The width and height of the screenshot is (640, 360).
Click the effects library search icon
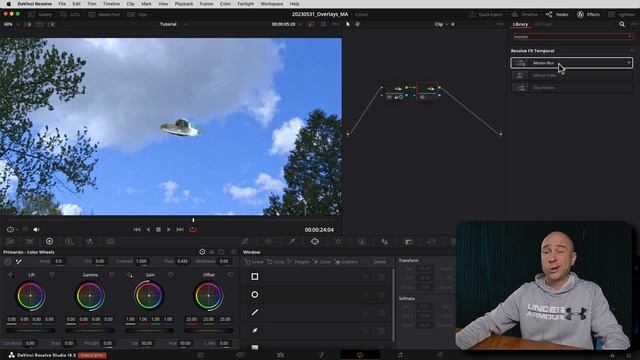tap(622, 24)
